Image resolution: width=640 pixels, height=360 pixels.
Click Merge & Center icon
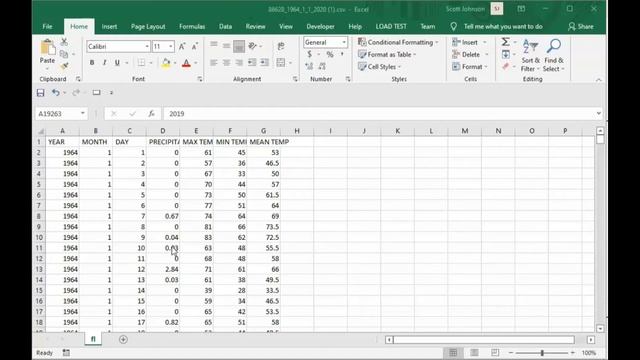[281, 62]
